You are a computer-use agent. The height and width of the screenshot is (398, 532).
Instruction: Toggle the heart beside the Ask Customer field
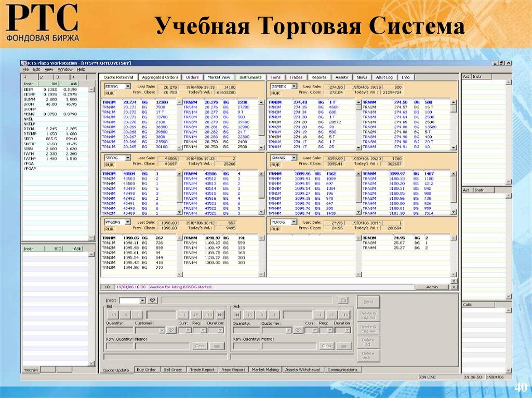pyautogui.click(x=298, y=329)
